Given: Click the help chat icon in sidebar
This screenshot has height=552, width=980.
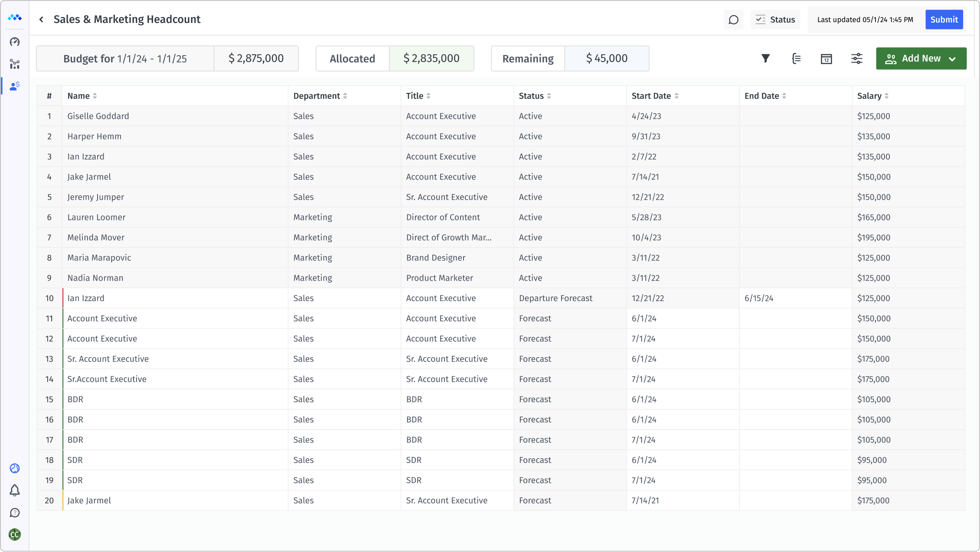Looking at the screenshot, I should (x=15, y=513).
